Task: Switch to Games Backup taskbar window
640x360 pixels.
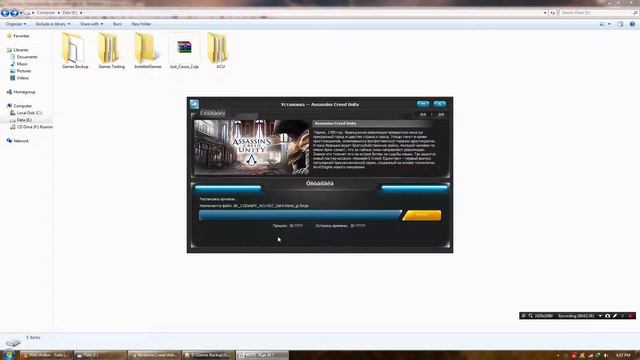Action: click(209, 355)
